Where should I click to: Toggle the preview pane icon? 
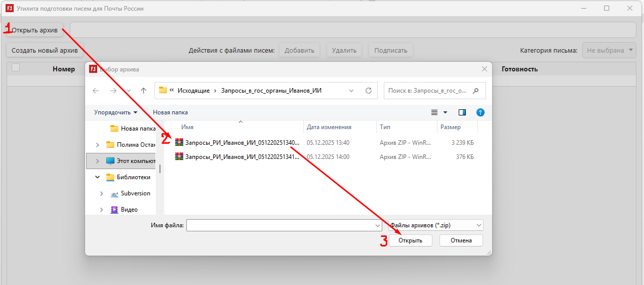462,112
